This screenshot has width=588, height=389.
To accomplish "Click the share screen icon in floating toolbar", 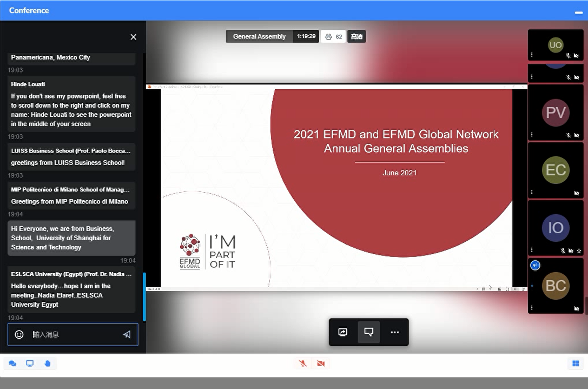I will pyautogui.click(x=342, y=332).
